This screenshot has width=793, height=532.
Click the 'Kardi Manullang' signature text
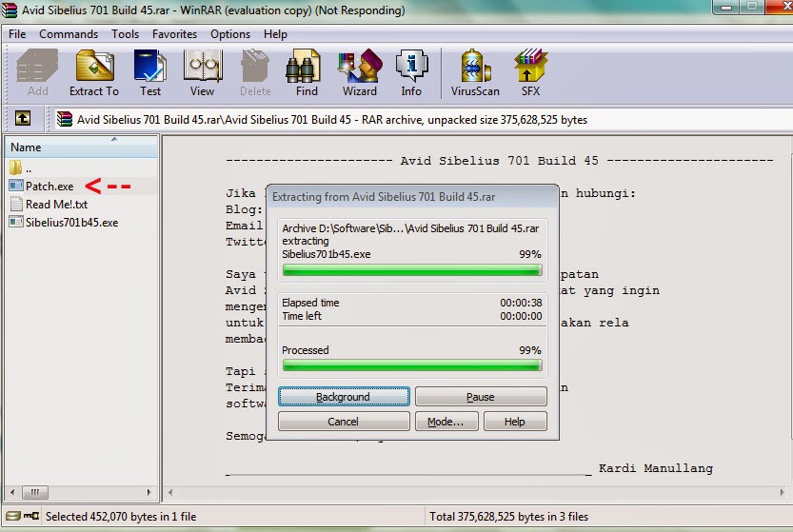[656, 468]
